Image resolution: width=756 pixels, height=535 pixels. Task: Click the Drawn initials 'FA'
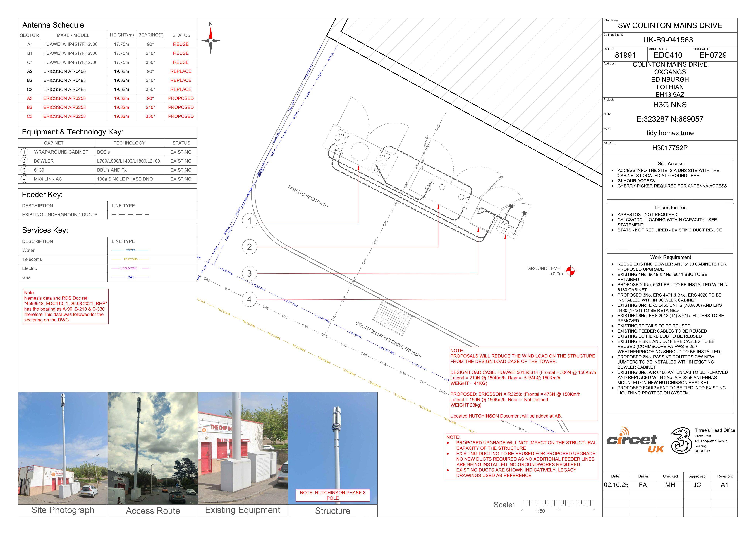[x=643, y=485]
